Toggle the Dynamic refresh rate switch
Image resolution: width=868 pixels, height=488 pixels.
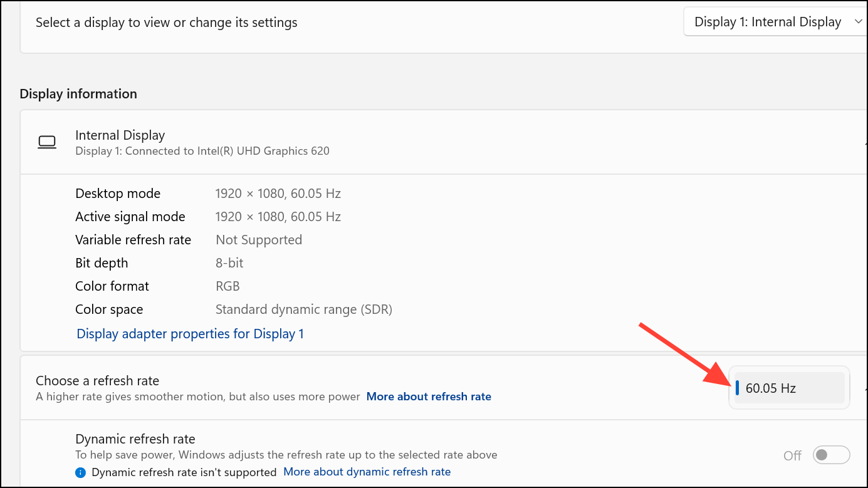point(830,455)
